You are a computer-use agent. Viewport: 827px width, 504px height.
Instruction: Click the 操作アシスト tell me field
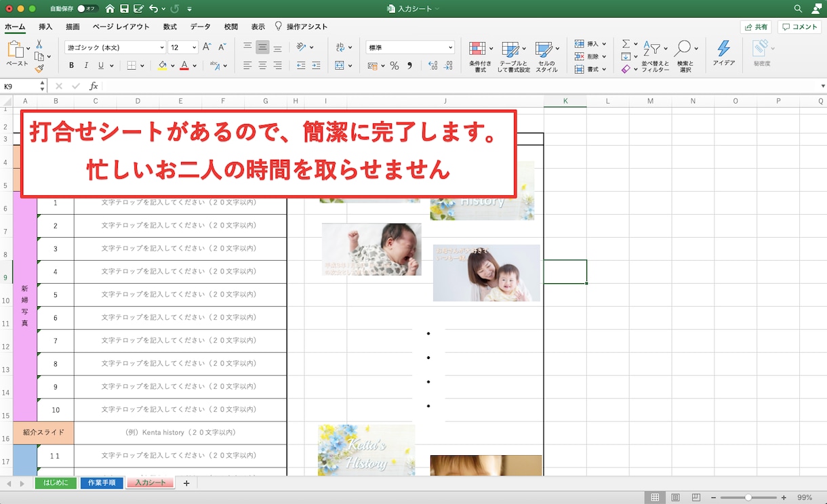click(x=301, y=27)
